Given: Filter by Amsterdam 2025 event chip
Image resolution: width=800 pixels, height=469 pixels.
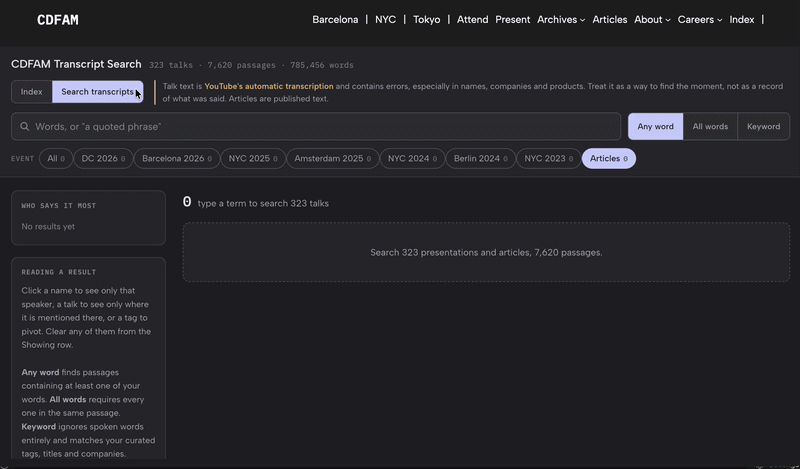Looking at the screenshot, I should (x=333, y=159).
